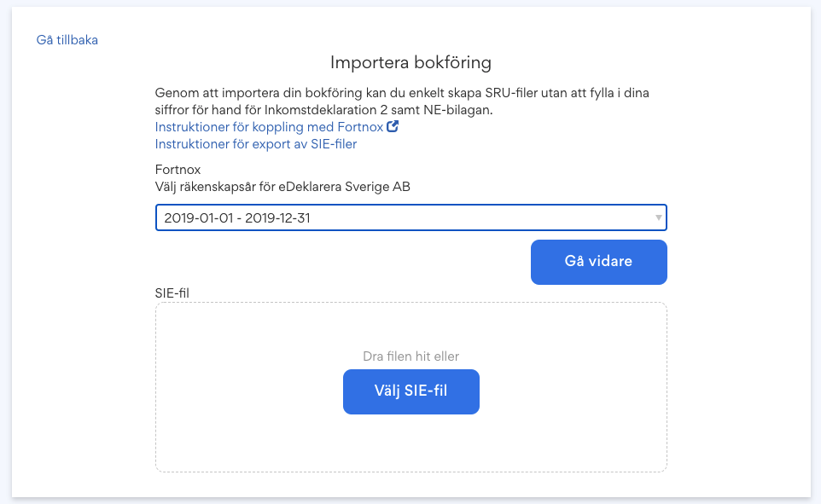Click the SIE-fil section label
This screenshot has width=821, height=504.
click(172, 293)
